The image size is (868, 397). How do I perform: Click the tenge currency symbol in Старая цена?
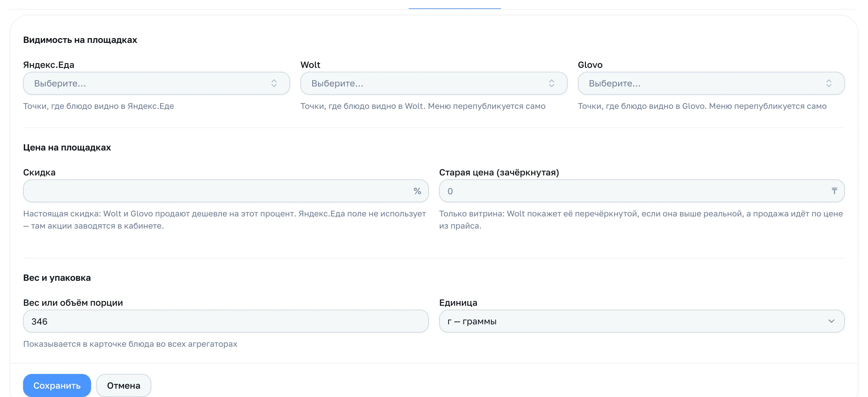point(834,191)
